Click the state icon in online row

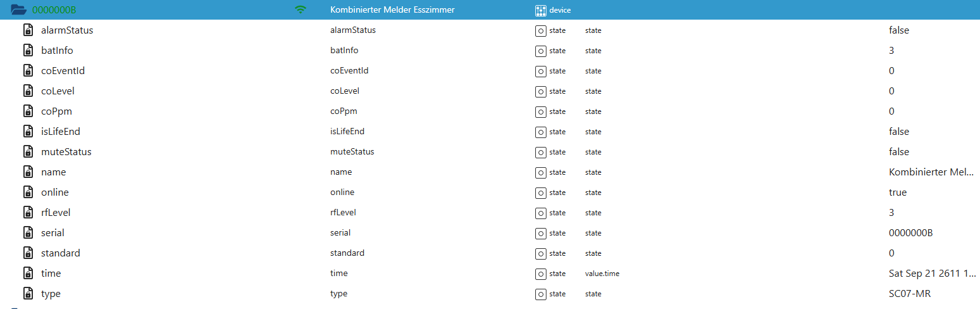coord(540,192)
